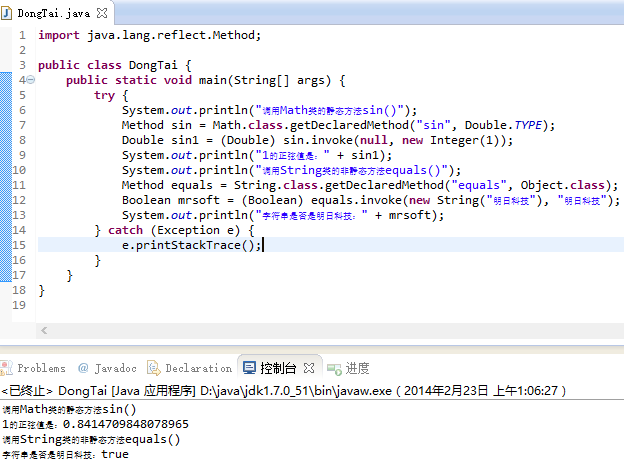
Task: Click 'mrsoft' at end of line 13
Action: click(410, 215)
